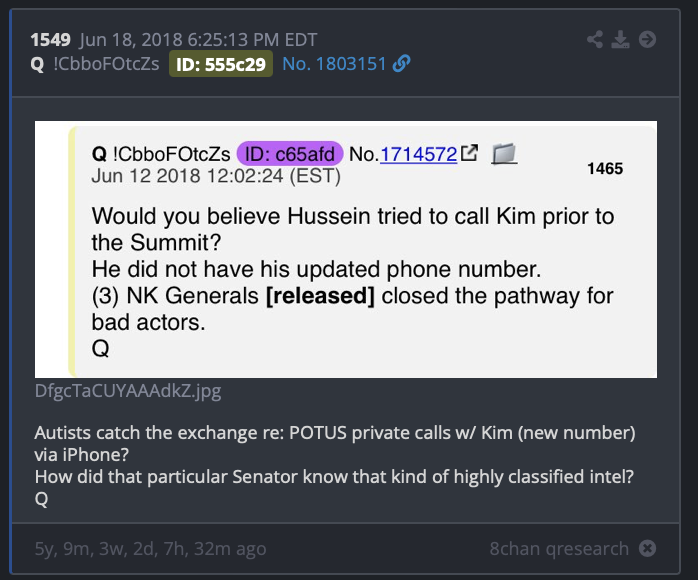Image resolution: width=698 pixels, height=580 pixels.
Task: Click the relative time ago text
Action: pos(150,549)
